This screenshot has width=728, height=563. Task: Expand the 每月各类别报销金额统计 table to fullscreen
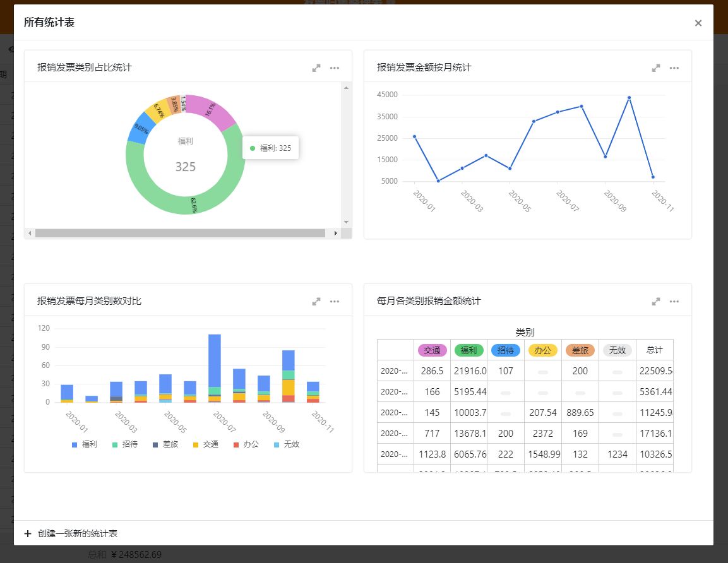pos(656,302)
